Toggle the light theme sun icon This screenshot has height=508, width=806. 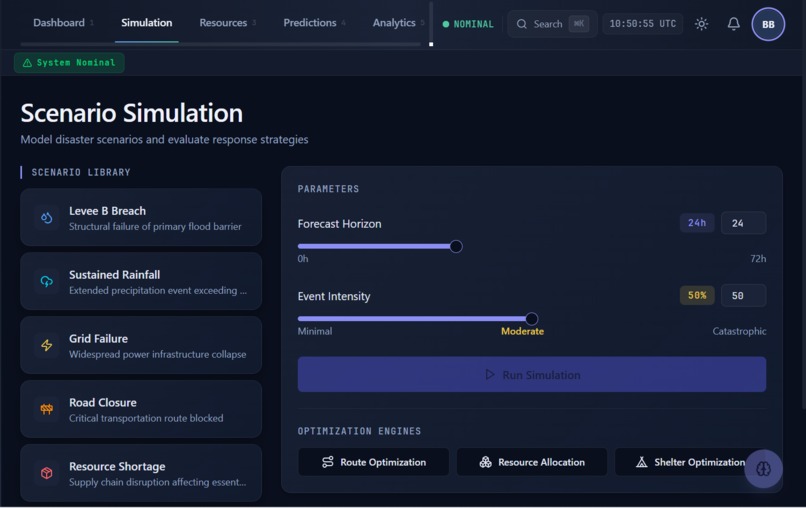pos(701,24)
